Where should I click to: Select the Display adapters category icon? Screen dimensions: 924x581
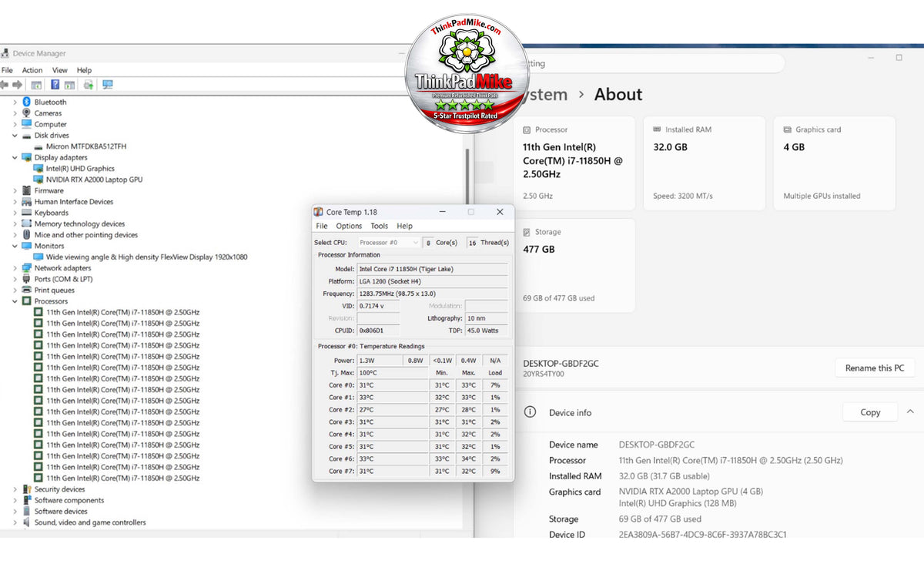26,157
